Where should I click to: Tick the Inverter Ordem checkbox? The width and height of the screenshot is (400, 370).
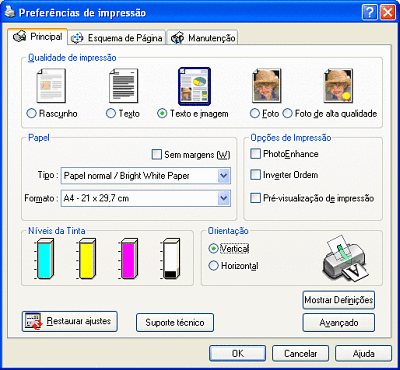click(255, 175)
